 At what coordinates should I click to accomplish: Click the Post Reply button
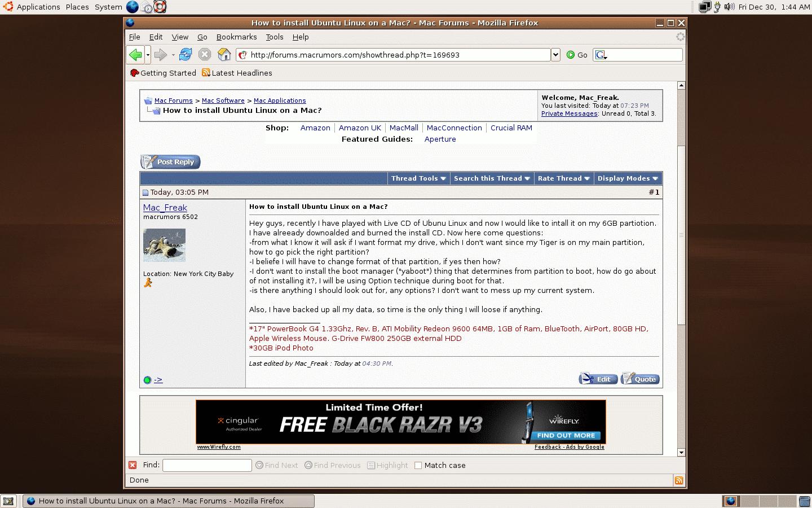(x=170, y=162)
